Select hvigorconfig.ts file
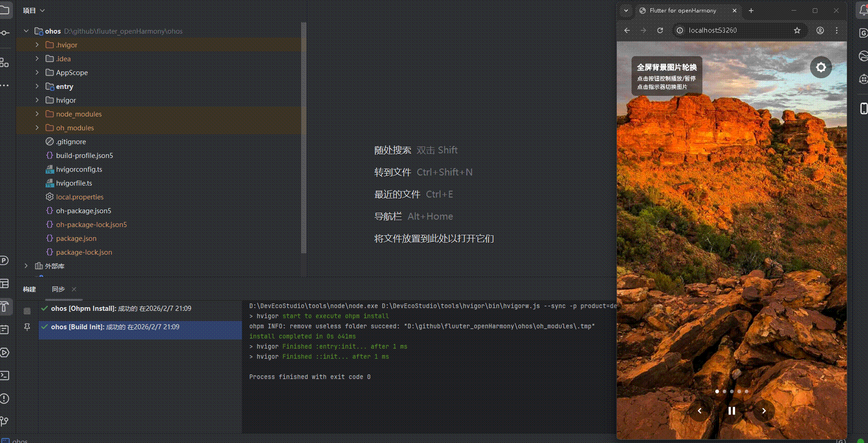868x443 pixels. coord(79,169)
